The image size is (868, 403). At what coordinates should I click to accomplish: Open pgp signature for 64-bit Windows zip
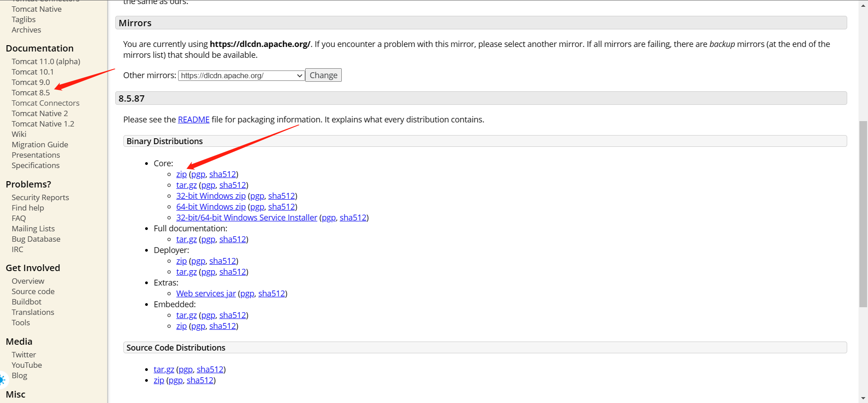point(257,207)
